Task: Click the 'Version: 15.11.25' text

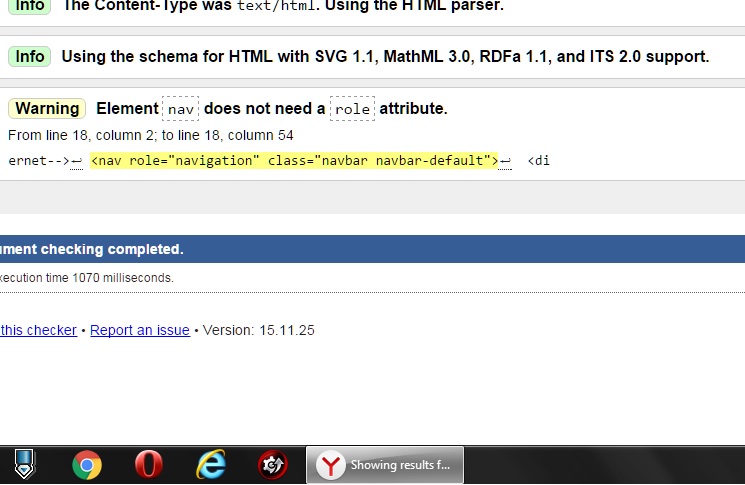Action: [258, 330]
